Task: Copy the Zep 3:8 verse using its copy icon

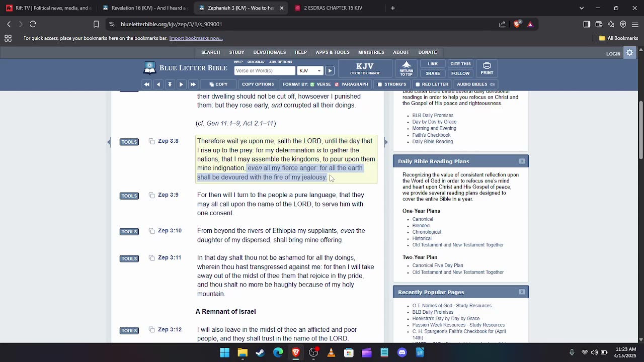Action: coord(151,141)
